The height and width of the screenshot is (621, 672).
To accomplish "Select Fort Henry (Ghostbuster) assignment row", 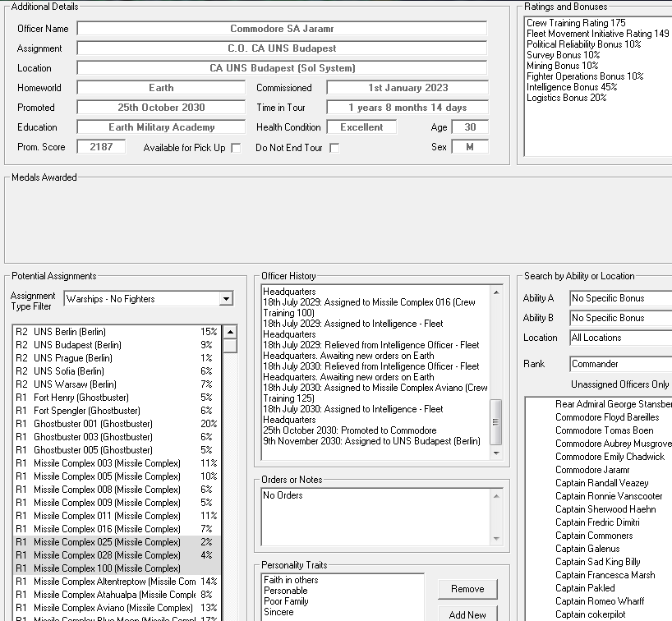I will (x=117, y=398).
